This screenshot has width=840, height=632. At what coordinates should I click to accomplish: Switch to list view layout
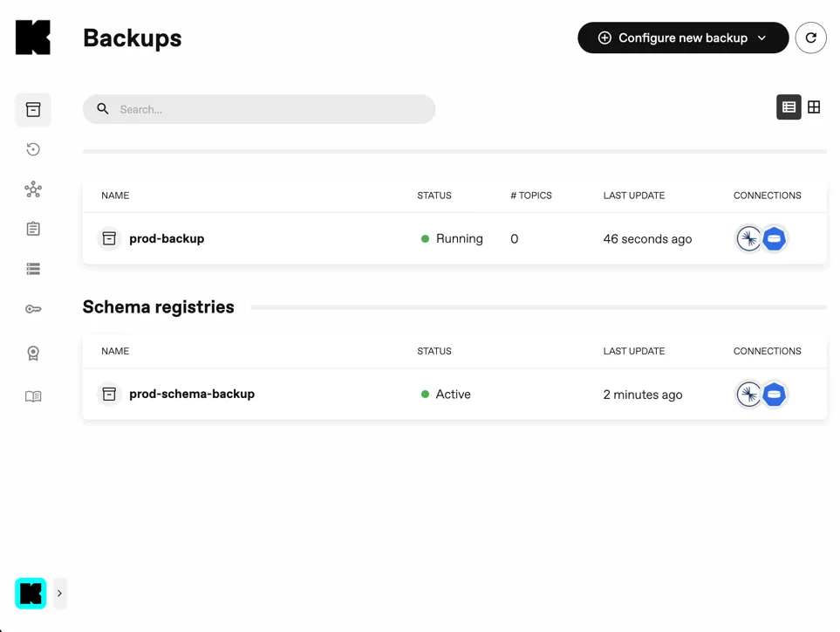click(x=789, y=107)
